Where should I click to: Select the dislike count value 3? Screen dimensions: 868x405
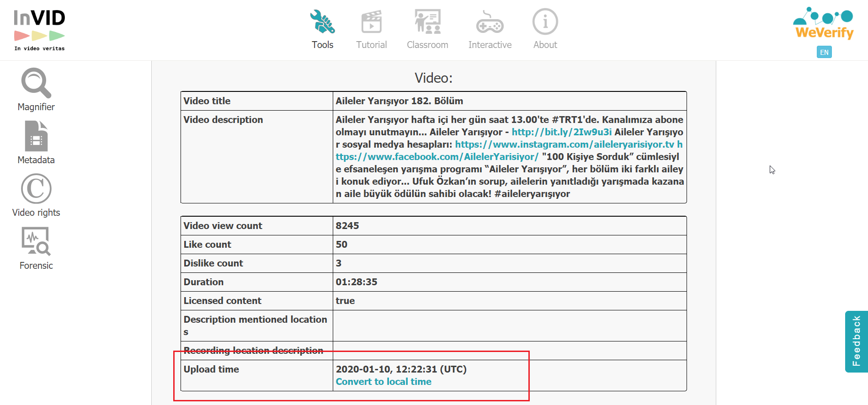[x=339, y=263]
